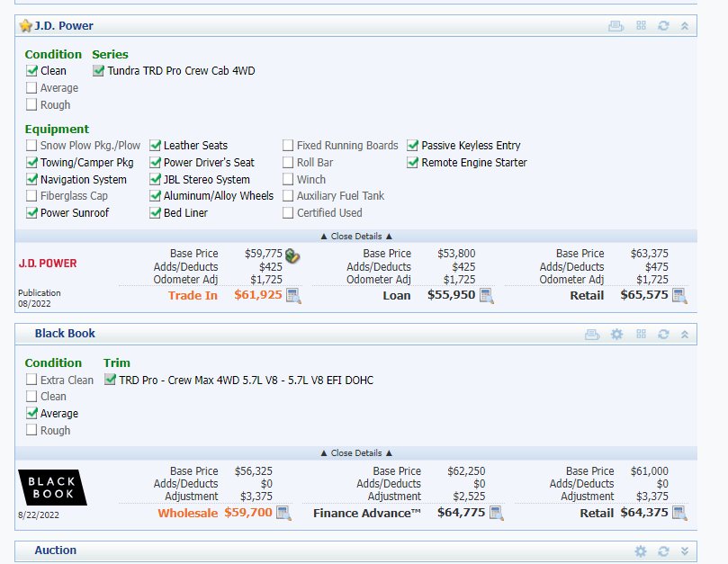Select the Black Book Retail $64,375 value

pos(644,513)
